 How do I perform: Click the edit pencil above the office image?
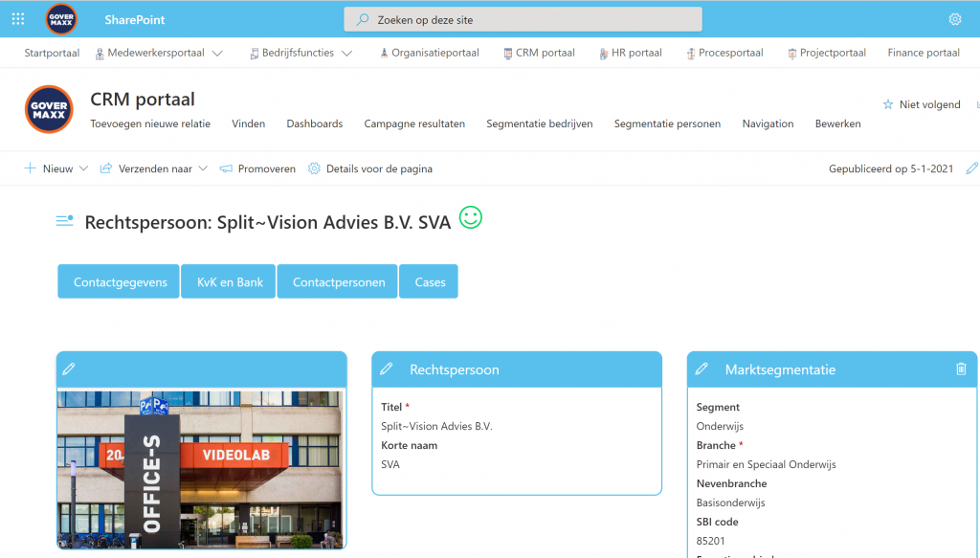tap(68, 369)
